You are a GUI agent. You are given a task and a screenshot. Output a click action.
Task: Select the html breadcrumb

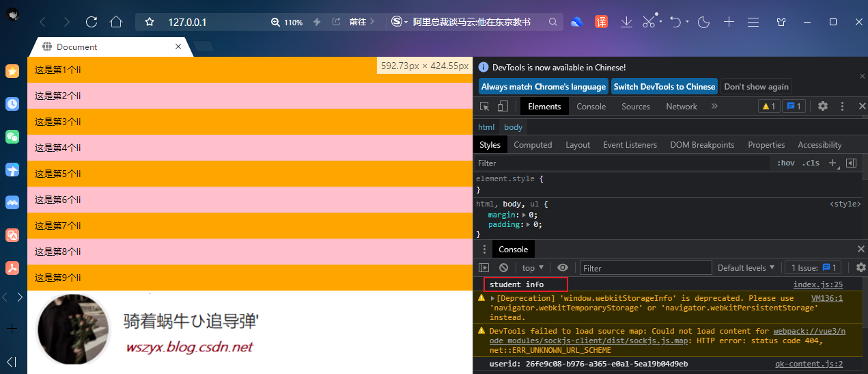[x=486, y=127]
